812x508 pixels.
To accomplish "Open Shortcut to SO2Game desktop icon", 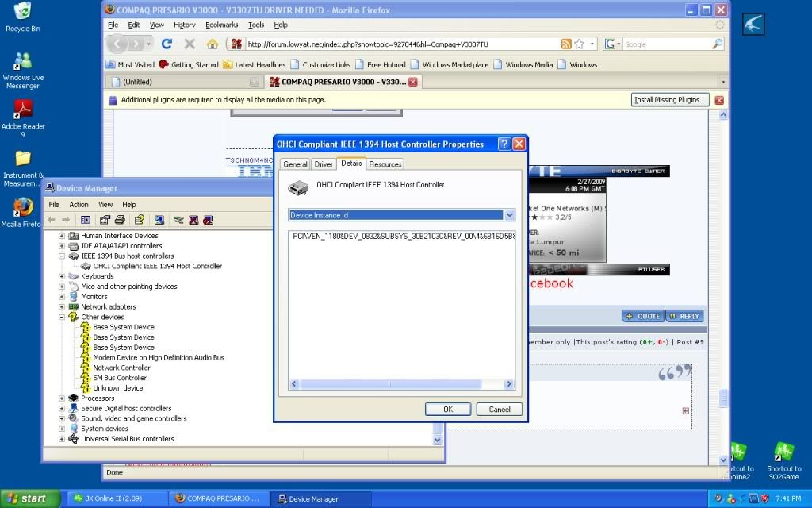I will [x=783, y=461].
